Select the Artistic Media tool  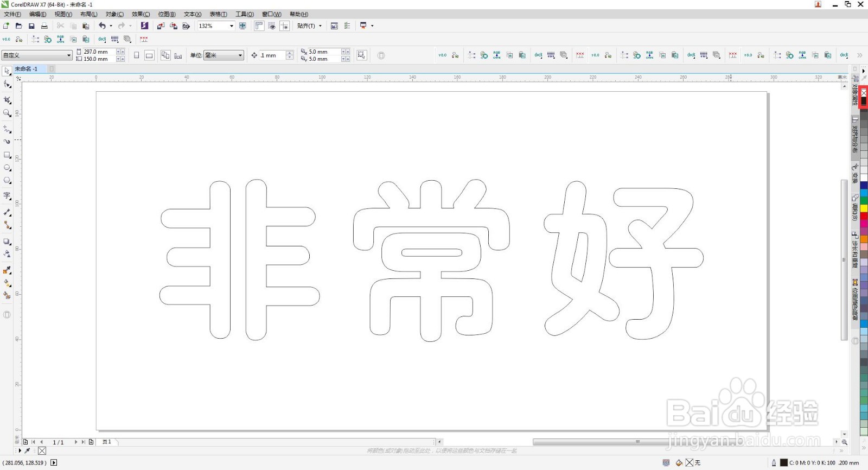tap(7, 142)
